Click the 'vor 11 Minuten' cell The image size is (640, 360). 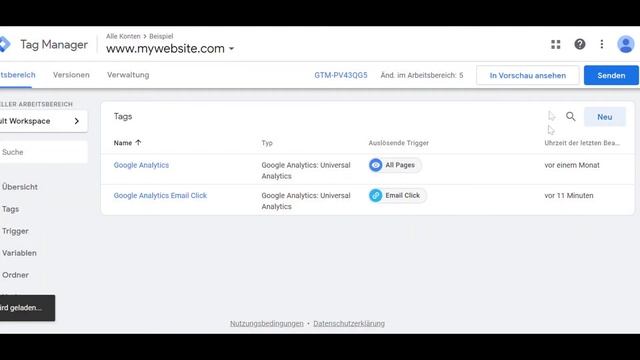pos(569,196)
